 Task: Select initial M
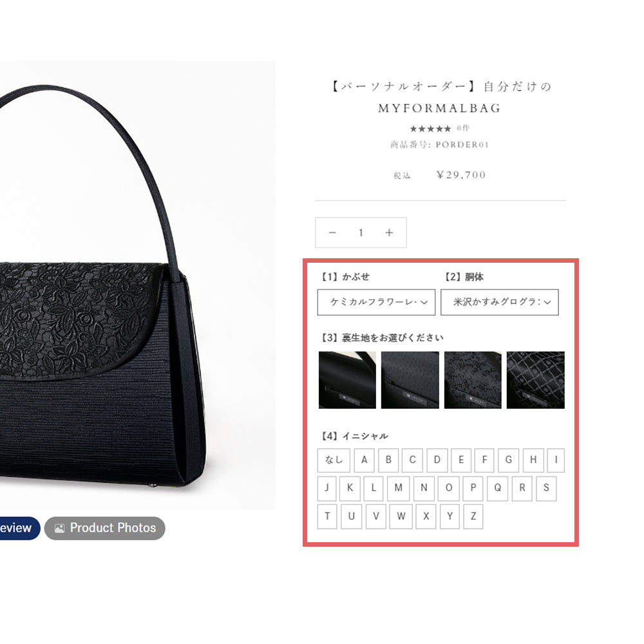399,488
